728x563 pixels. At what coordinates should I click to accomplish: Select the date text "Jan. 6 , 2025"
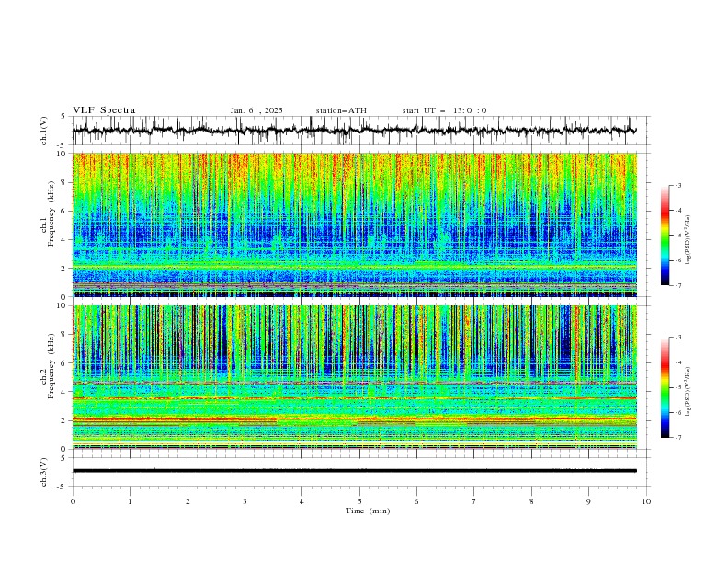[256, 110]
